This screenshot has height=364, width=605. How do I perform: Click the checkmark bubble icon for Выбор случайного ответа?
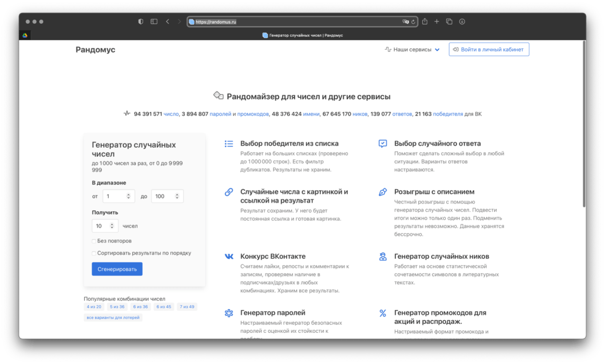click(x=383, y=143)
